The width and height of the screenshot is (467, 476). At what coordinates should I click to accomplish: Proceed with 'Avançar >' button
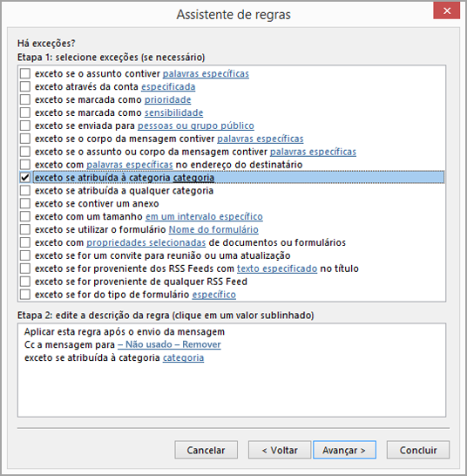pos(344,450)
